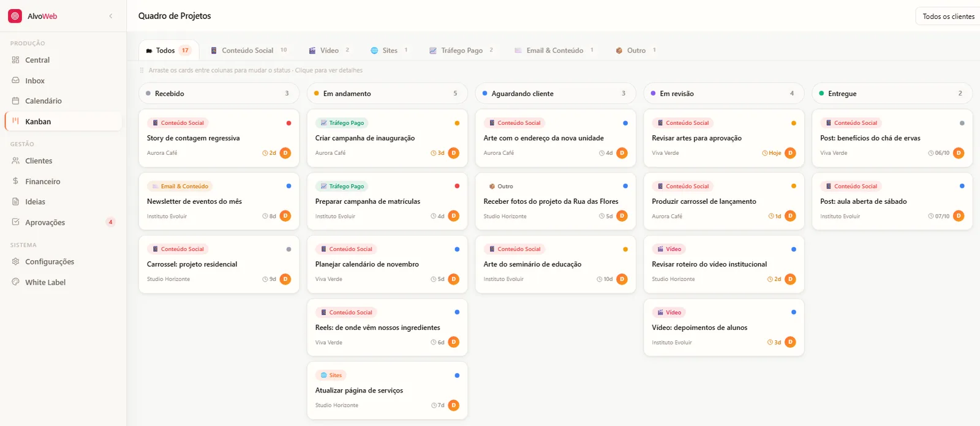Click the Tráfego Pago tag on Criar campanha card
The width and height of the screenshot is (980, 426).
pos(342,123)
